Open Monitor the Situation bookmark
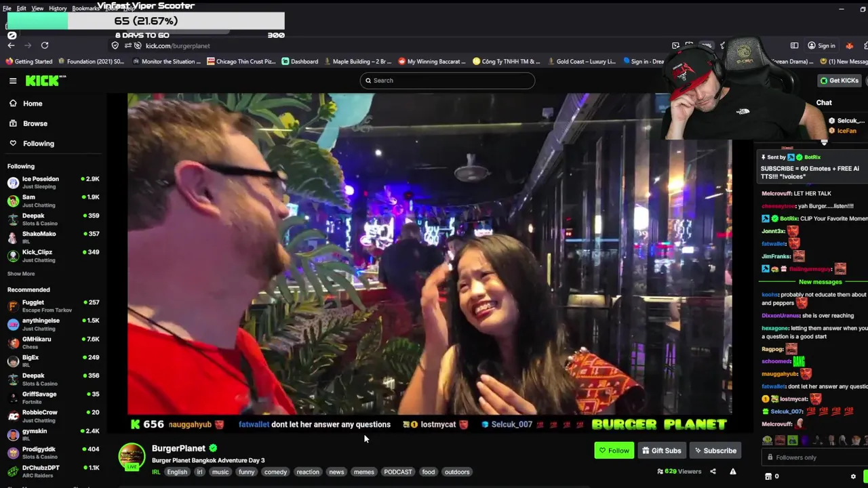The width and height of the screenshot is (868, 488). (167, 62)
